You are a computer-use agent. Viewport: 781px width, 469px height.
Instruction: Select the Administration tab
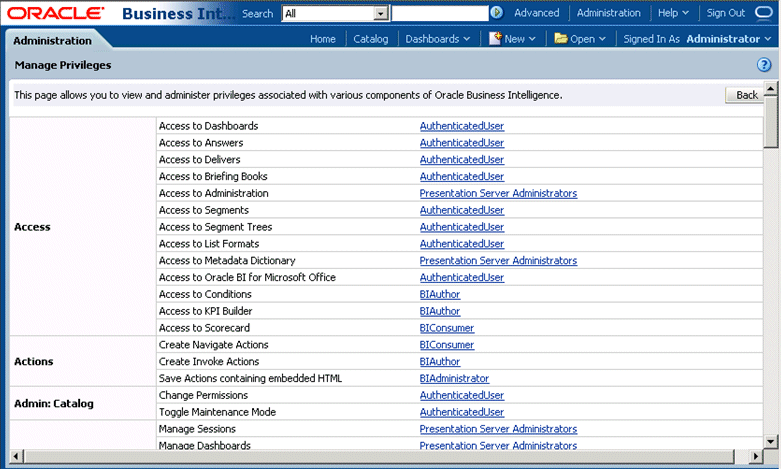coord(52,41)
